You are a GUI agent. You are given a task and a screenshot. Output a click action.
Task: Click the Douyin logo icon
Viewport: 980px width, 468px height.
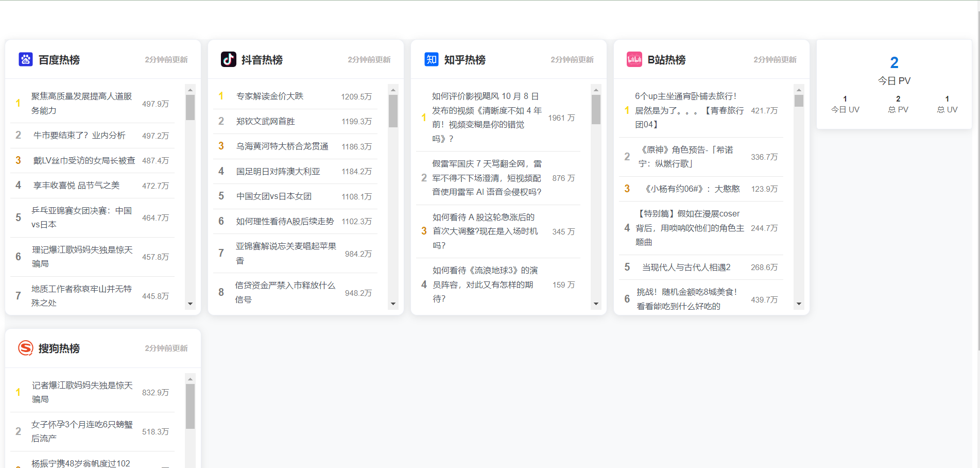point(228,59)
